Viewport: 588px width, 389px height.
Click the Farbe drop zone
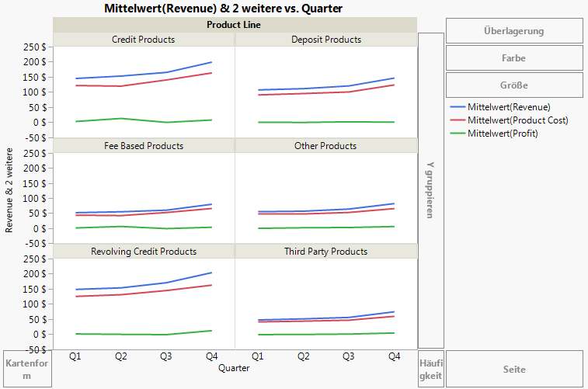click(x=513, y=58)
